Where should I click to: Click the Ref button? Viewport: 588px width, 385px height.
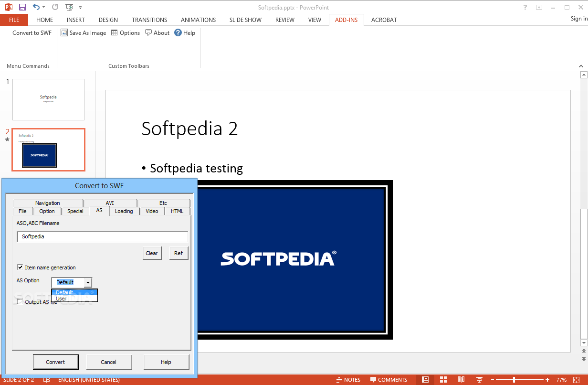point(178,253)
